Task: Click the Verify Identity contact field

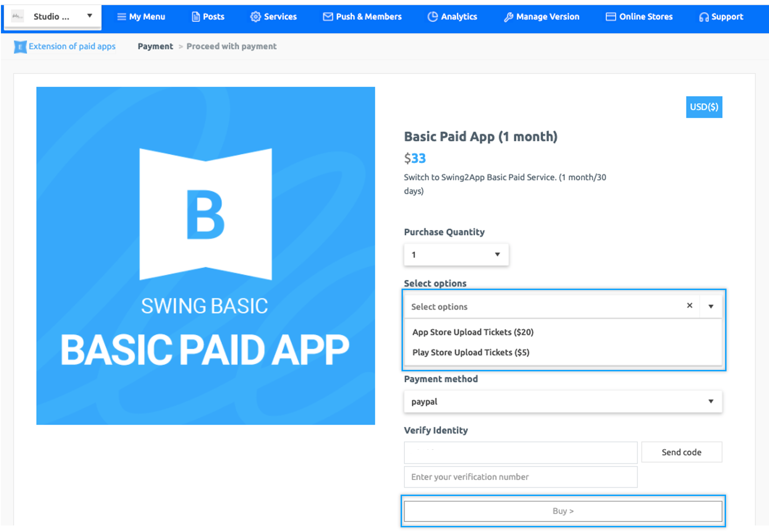Action: click(521, 452)
